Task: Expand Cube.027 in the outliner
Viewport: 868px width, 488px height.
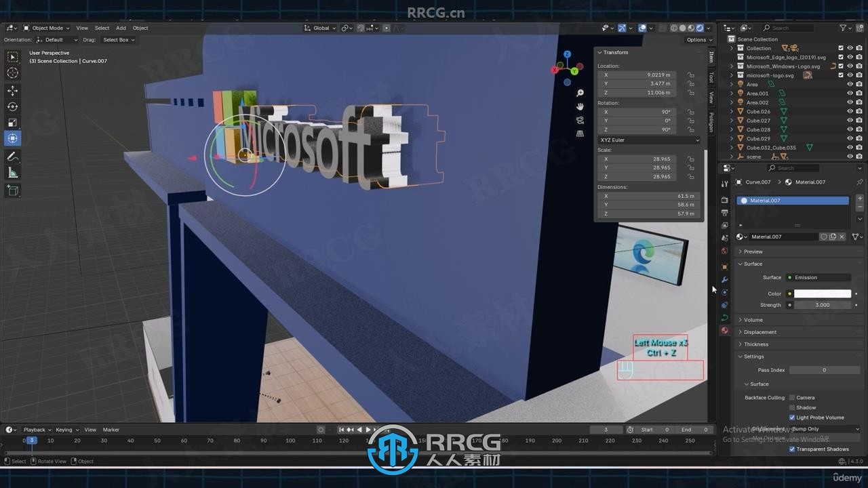Action: pos(732,121)
